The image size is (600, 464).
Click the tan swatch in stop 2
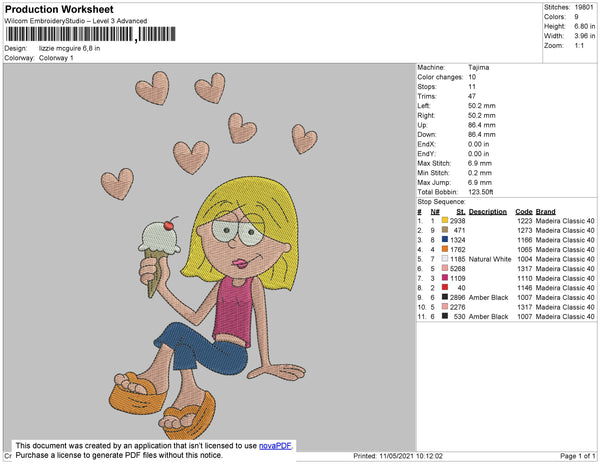click(445, 230)
